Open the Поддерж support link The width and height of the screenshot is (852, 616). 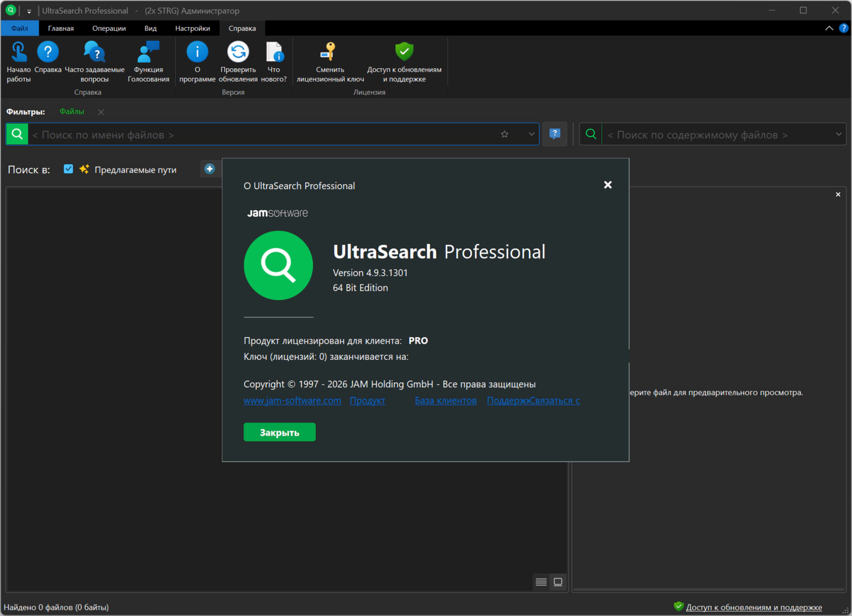(508, 400)
